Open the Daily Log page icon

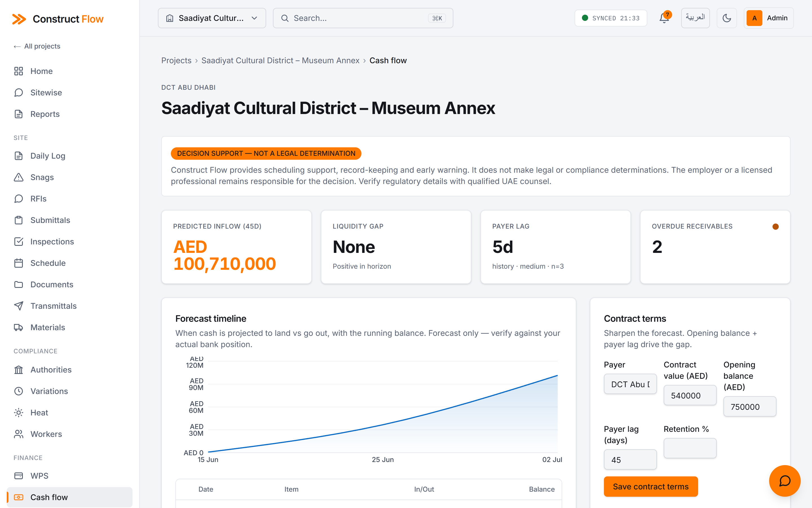18,156
